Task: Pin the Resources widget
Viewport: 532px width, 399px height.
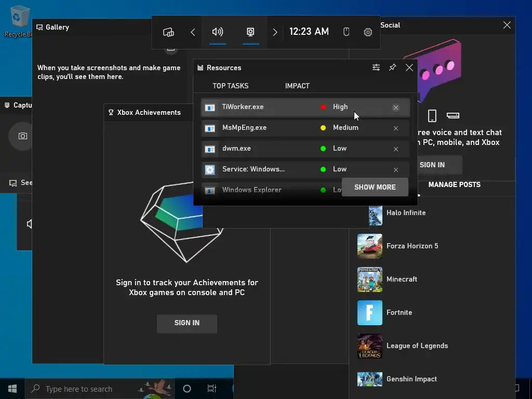Action: tap(393, 67)
